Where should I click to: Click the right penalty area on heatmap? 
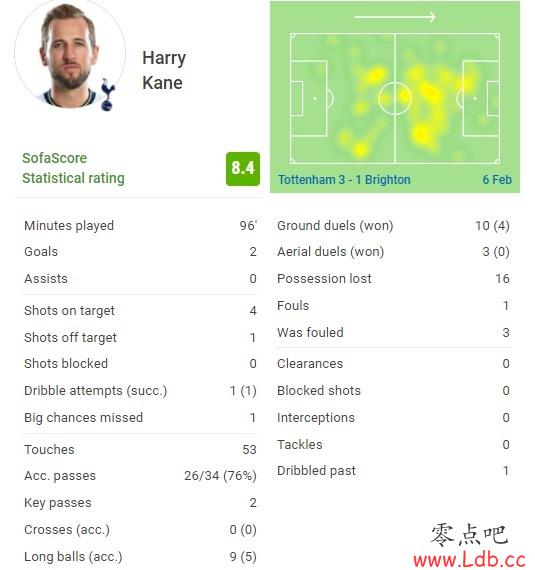click(481, 99)
